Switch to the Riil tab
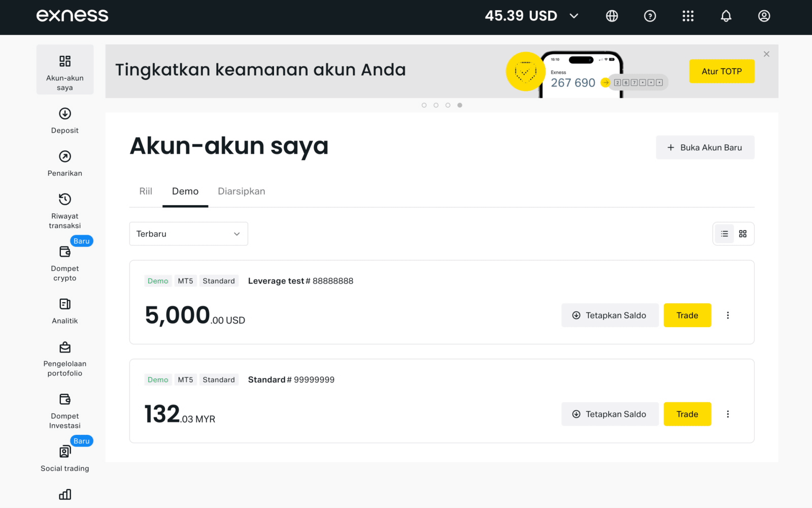 146,192
